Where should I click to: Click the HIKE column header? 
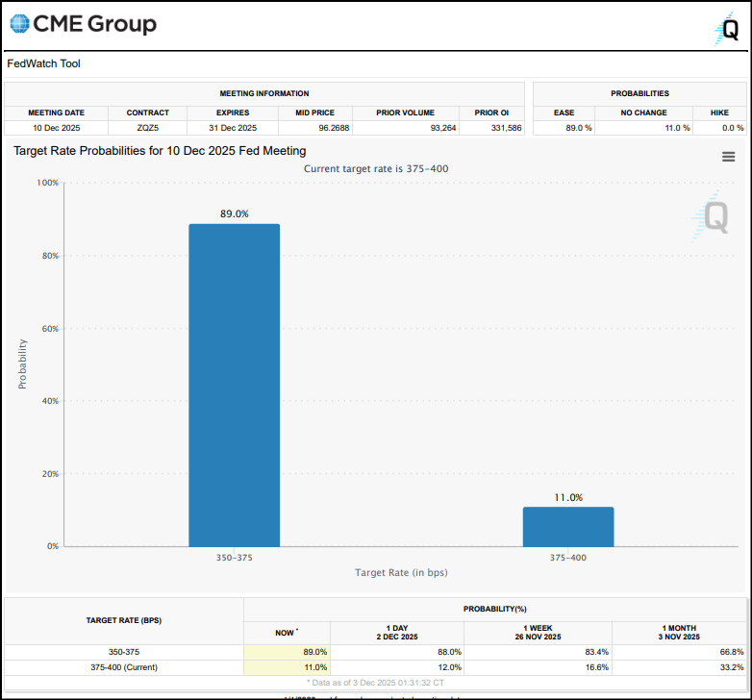(x=719, y=112)
